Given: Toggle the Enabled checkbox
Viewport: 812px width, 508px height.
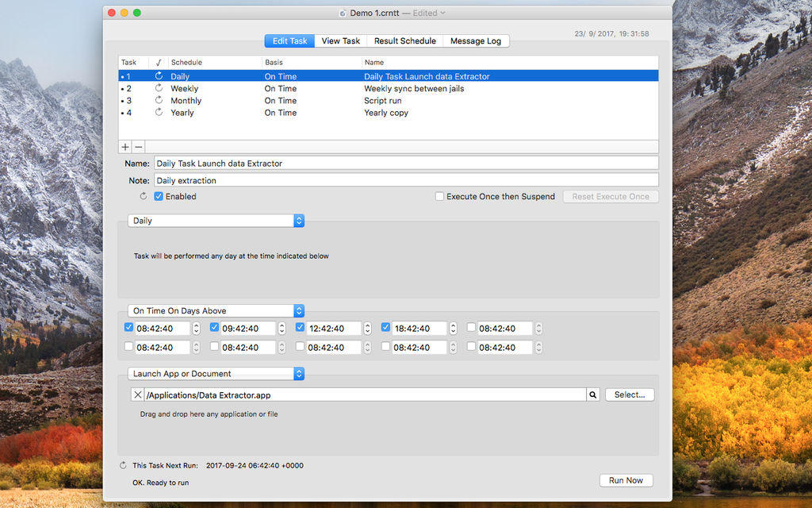Looking at the screenshot, I should click(x=159, y=196).
